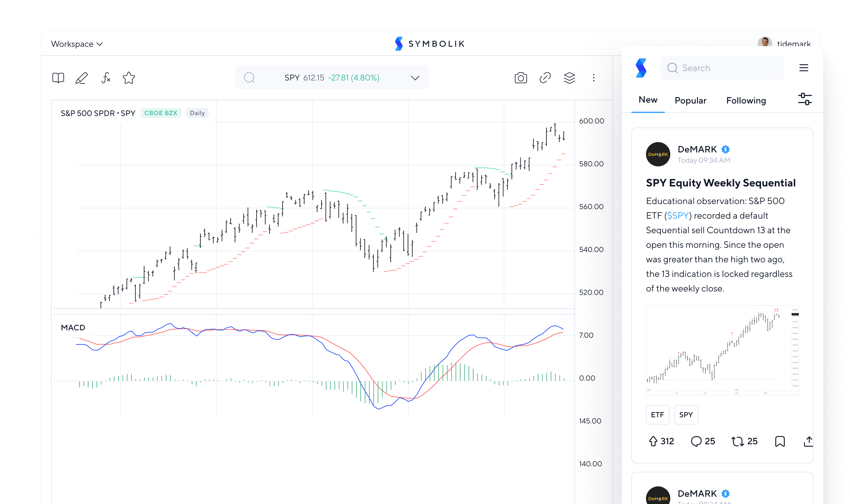The image size is (850, 504).
Task: Click the star favorites icon
Action: pyautogui.click(x=129, y=78)
